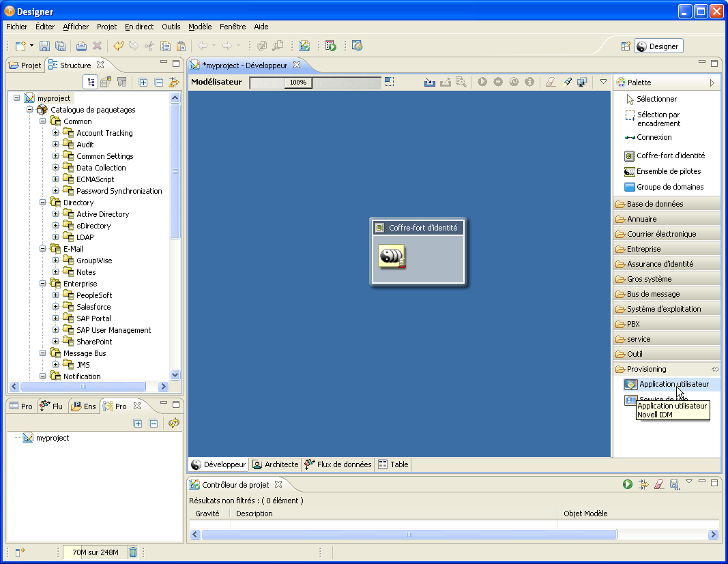Run the project checker green play icon
This screenshot has width=728, height=564.
click(627, 484)
